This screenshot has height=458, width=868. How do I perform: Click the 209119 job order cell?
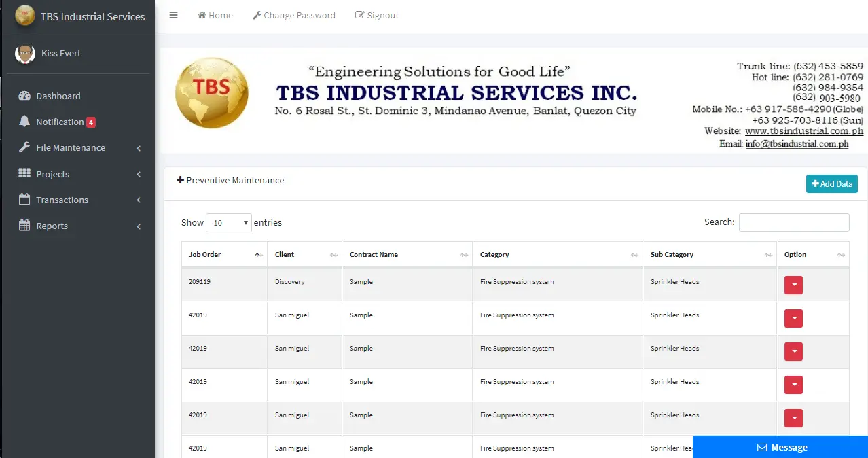click(x=224, y=285)
